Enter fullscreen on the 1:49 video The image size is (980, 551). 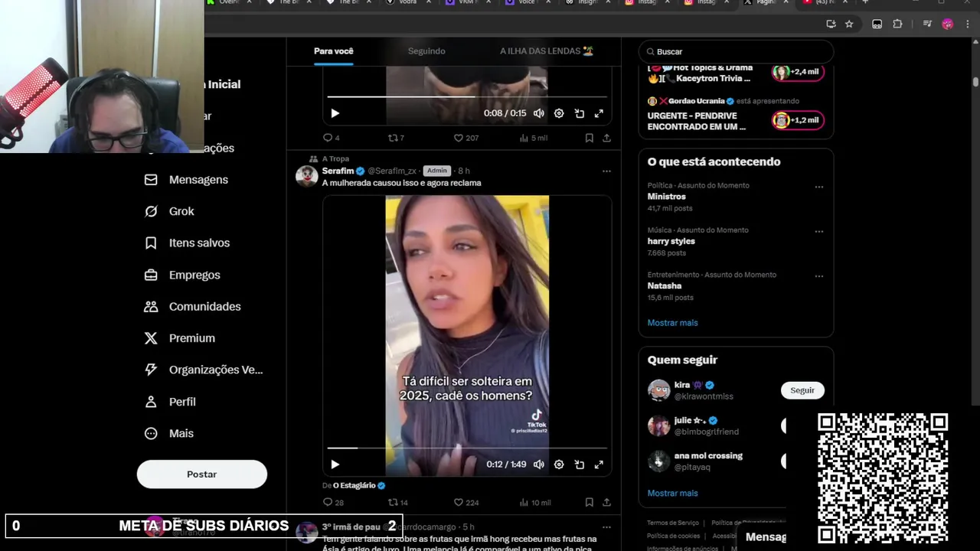tap(599, 465)
